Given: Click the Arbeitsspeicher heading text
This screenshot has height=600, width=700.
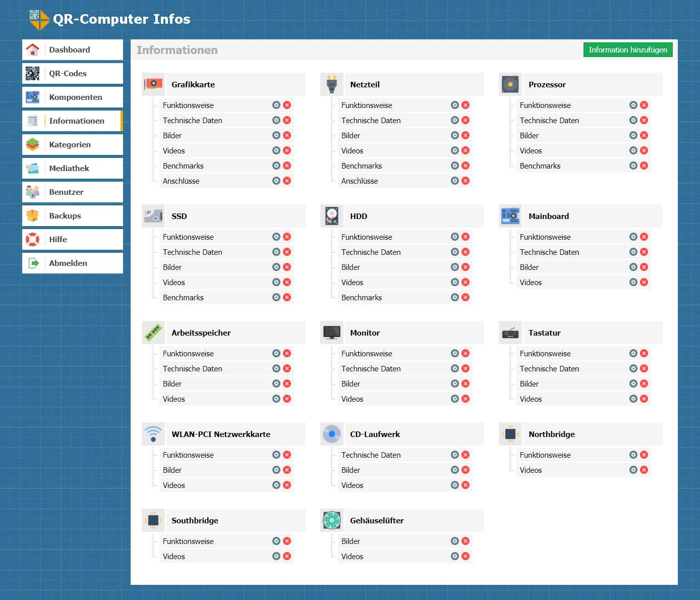Looking at the screenshot, I should coord(201,333).
